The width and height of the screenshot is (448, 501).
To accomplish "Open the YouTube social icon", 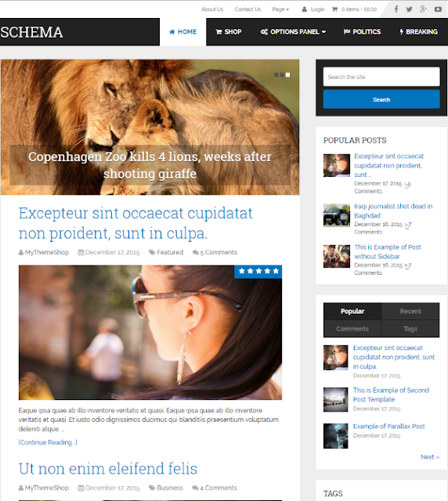I will (438, 9).
